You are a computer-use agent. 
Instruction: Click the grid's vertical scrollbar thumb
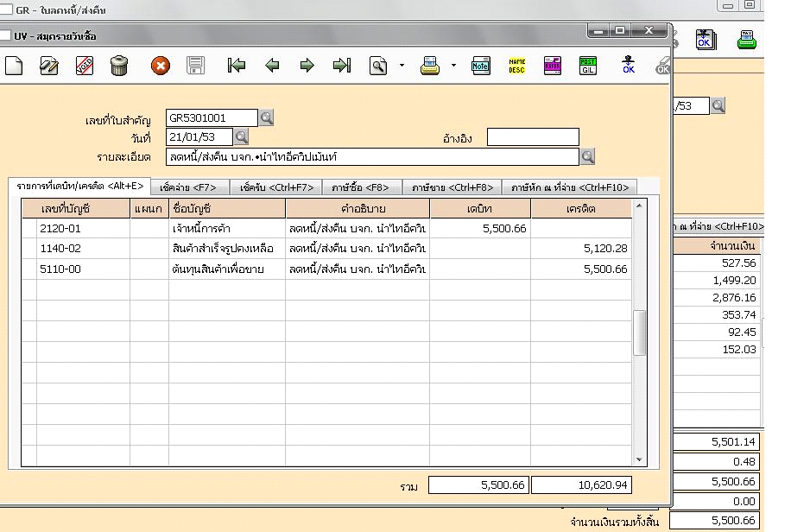tap(640, 332)
